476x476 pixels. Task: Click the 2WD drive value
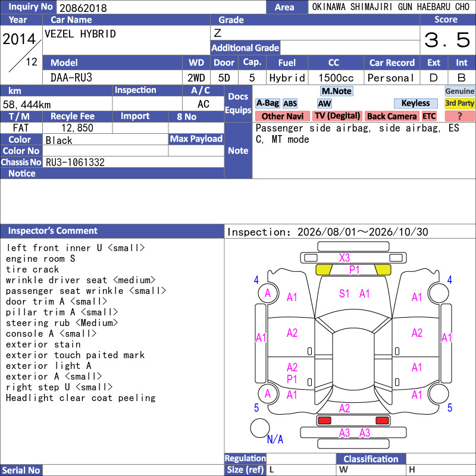pos(196,78)
